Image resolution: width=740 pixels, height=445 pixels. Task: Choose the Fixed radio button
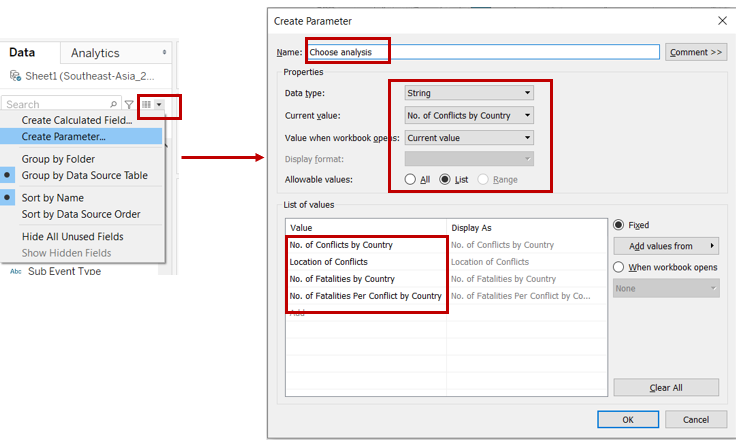tap(619, 225)
